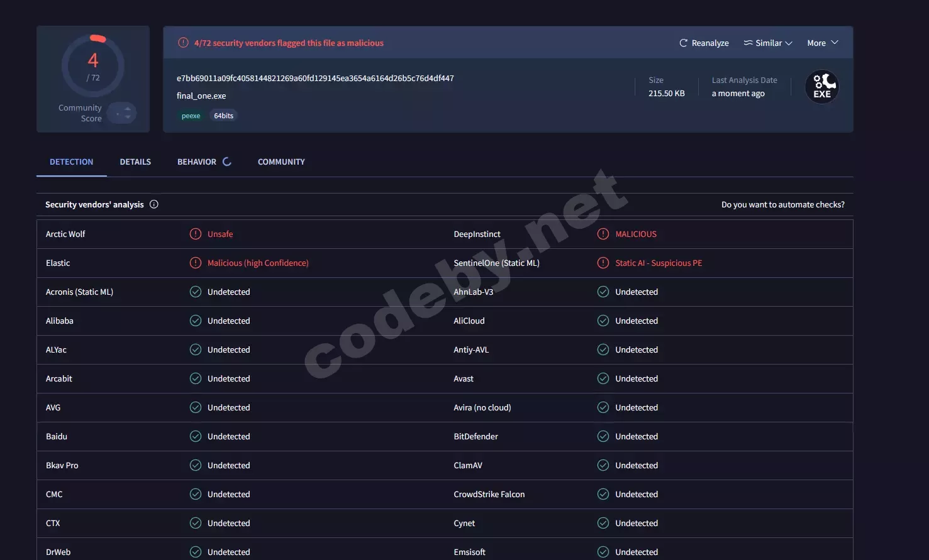Click the 4/72 detection score gauge
The height and width of the screenshot is (560, 929).
pos(93,66)
